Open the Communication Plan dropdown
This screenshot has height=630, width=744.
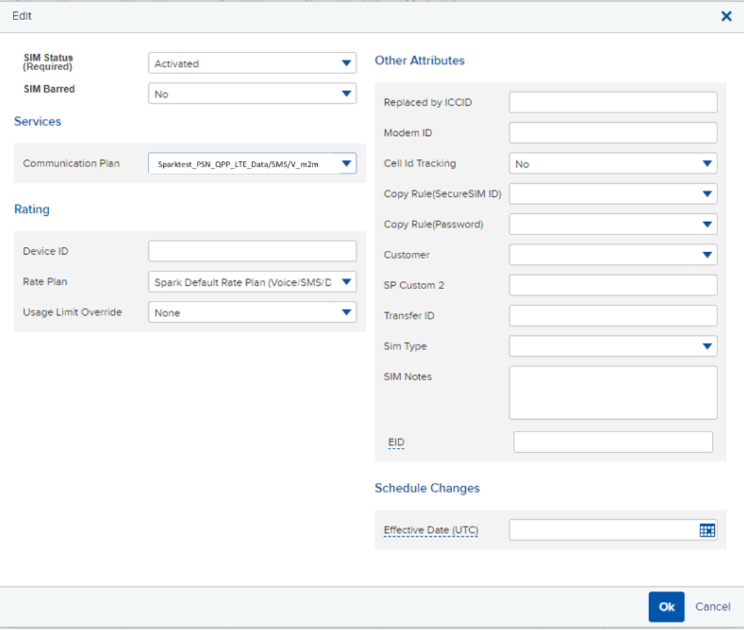tap(252, 163)
